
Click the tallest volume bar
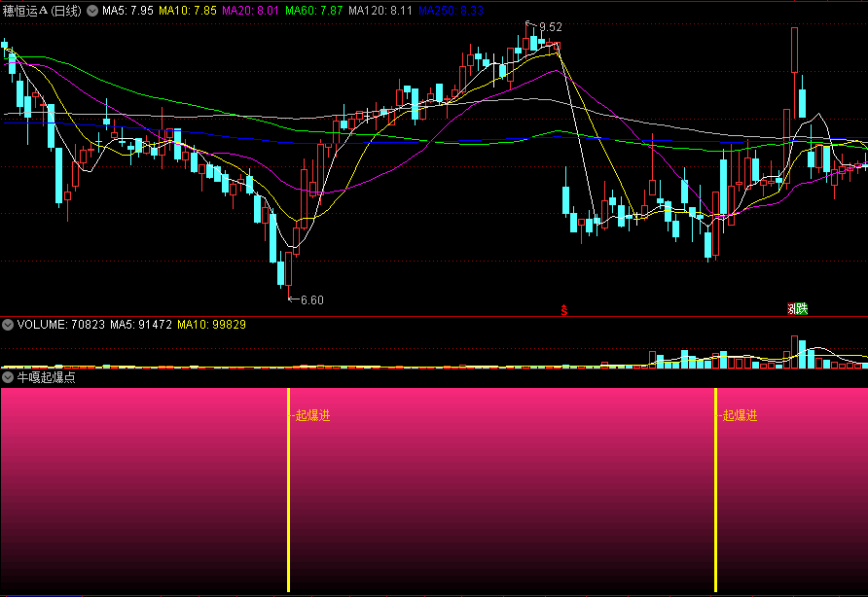pyautogui.click(x=795, y=352)
